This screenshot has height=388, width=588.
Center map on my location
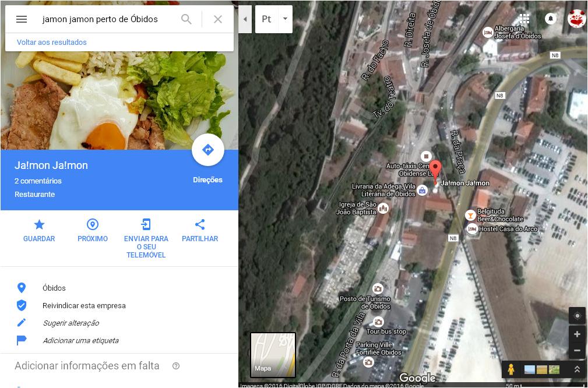[x=577, y=316]
